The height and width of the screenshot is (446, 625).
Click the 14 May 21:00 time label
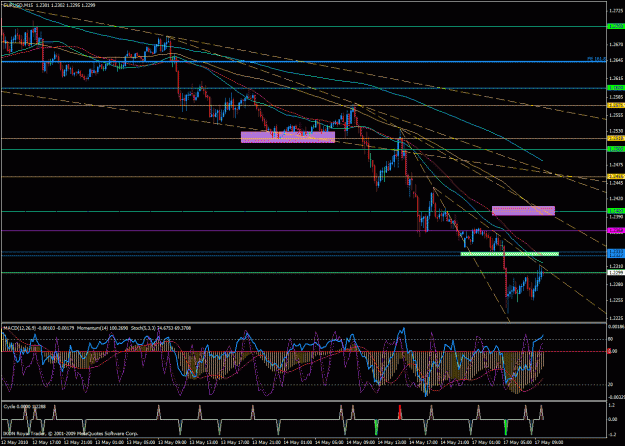[455, 442]
